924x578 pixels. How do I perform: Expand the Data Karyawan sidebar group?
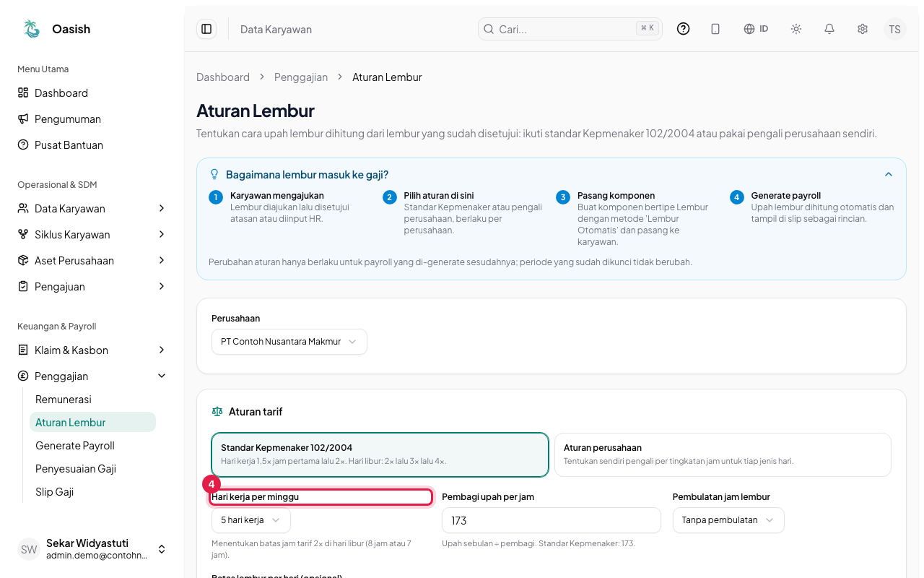click(x=92, y=208)
